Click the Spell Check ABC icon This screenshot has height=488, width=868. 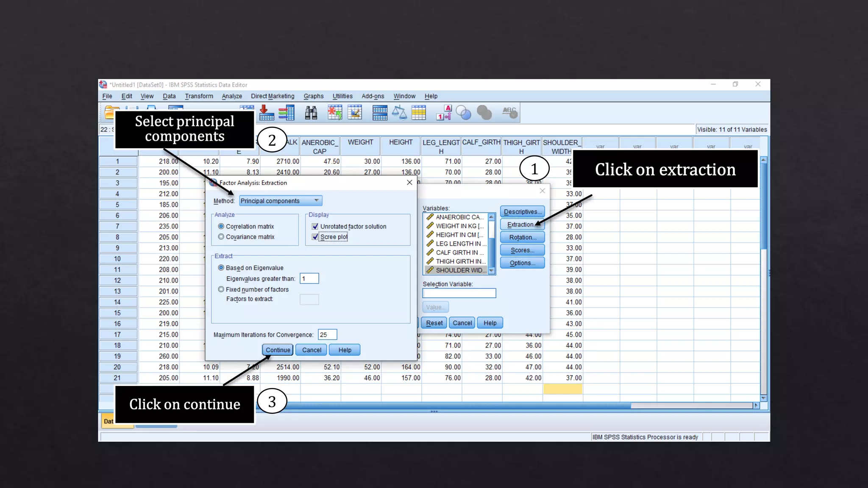pos(510,113)
